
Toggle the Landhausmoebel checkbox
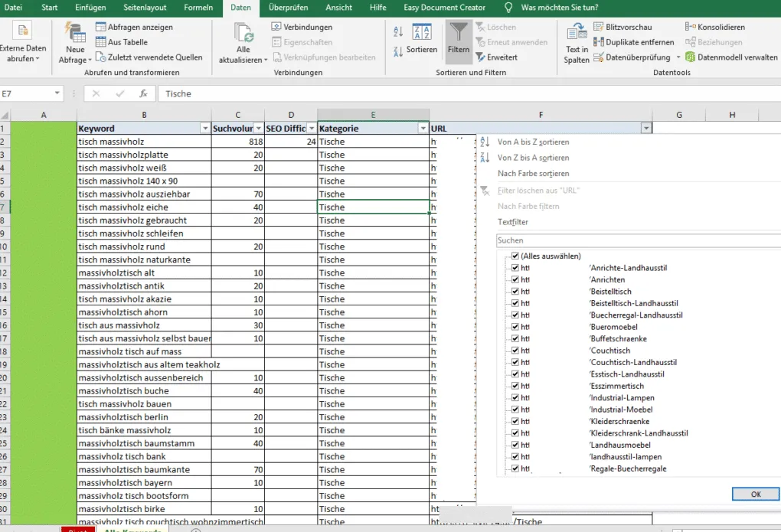coord(515,445)
